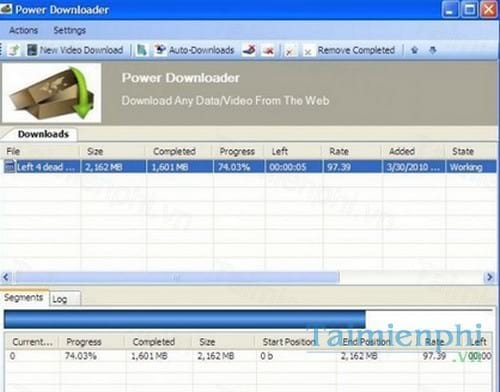500x392 pixels.
Task: Select the Downloads tab
Action: point(43,134)
